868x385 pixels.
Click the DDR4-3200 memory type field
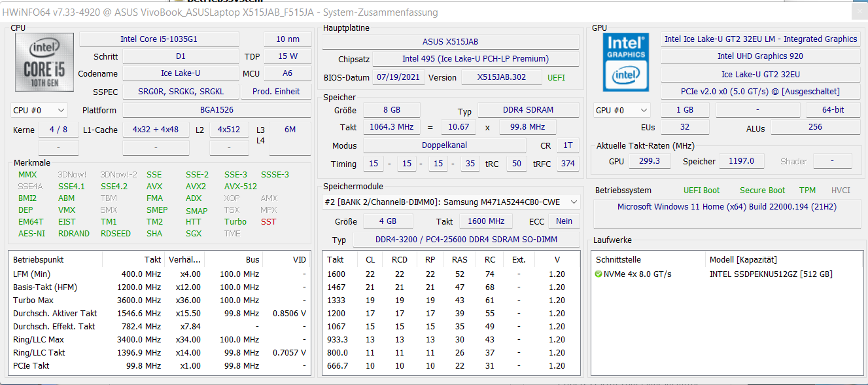(465, 240)
